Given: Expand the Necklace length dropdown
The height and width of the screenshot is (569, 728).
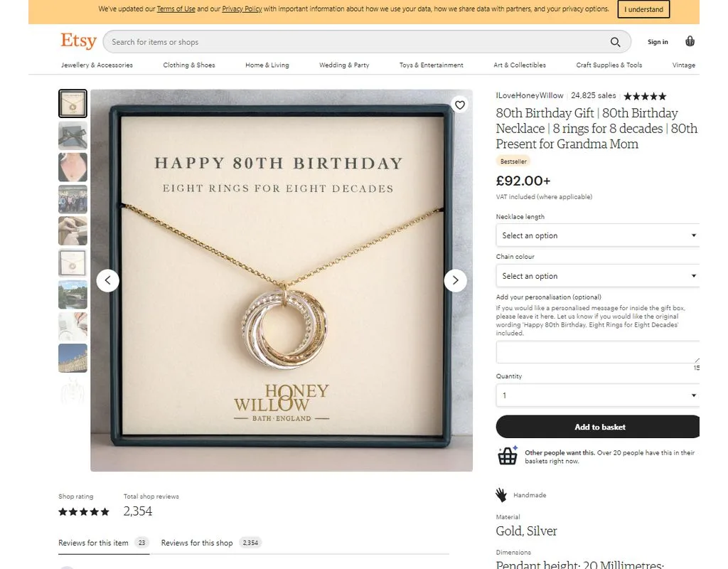Looking at the screenshot, I should [597, 235].
